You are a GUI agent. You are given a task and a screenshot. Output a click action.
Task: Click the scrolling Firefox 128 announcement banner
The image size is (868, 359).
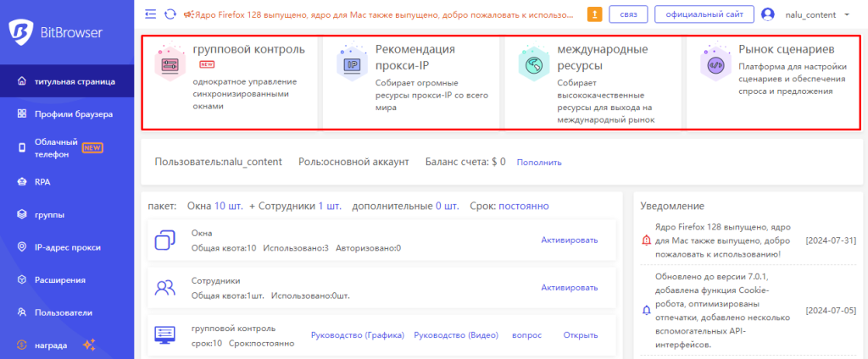point(385,14)
